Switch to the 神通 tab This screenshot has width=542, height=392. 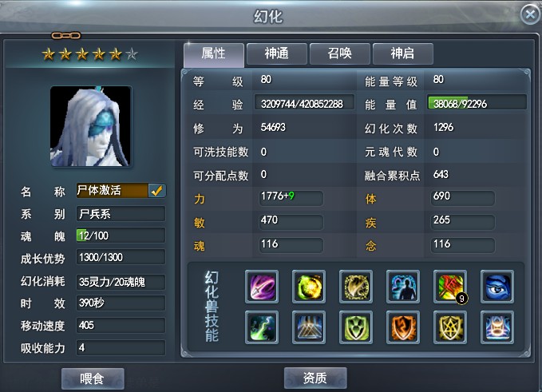(x=277, y=54)
